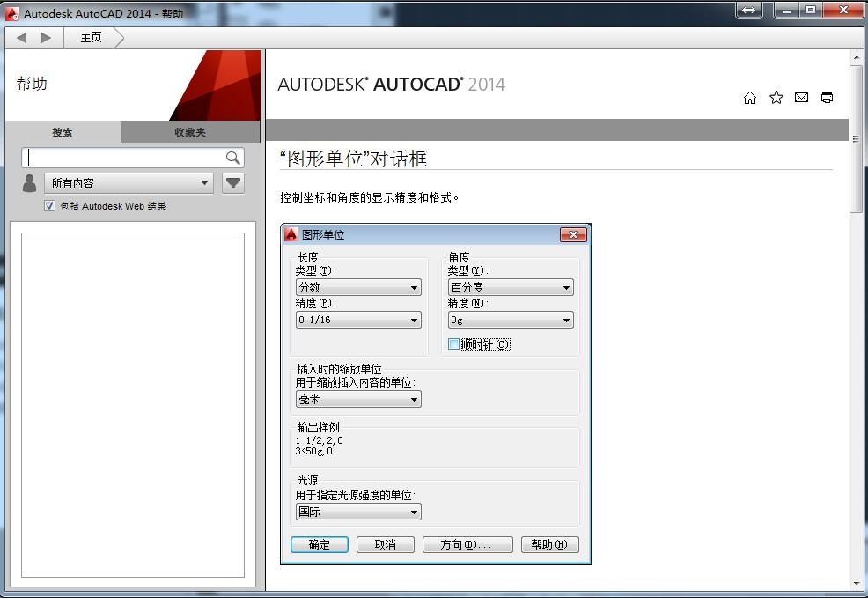Click the empty search results list area

(x=133, y=405)
